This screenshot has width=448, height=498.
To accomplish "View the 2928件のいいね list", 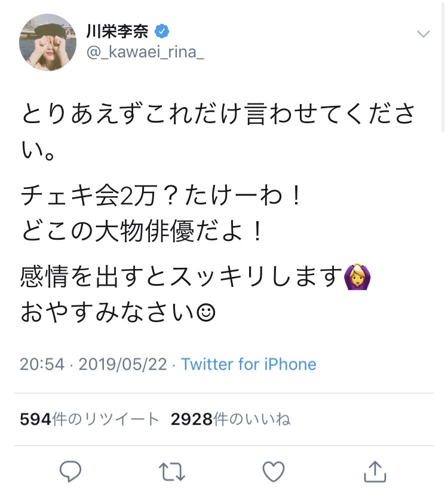I will (x=231, y=420).
